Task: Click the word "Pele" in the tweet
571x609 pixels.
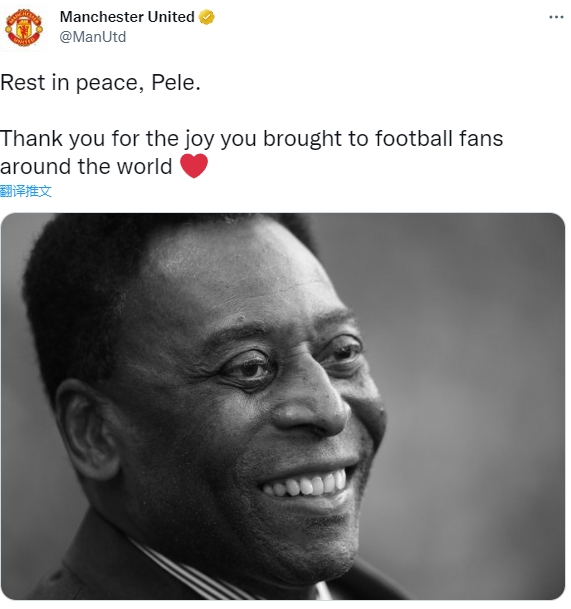Action: [172, 82]
